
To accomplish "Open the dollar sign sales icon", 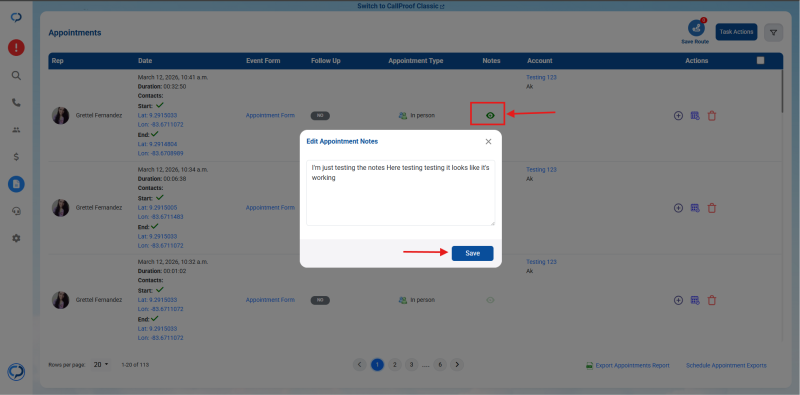I will (16, 157).
